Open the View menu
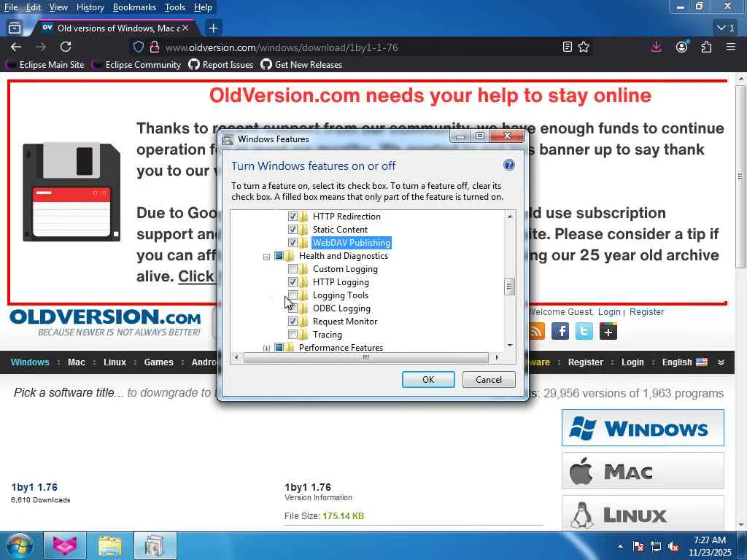 click(x=58, y=7)
